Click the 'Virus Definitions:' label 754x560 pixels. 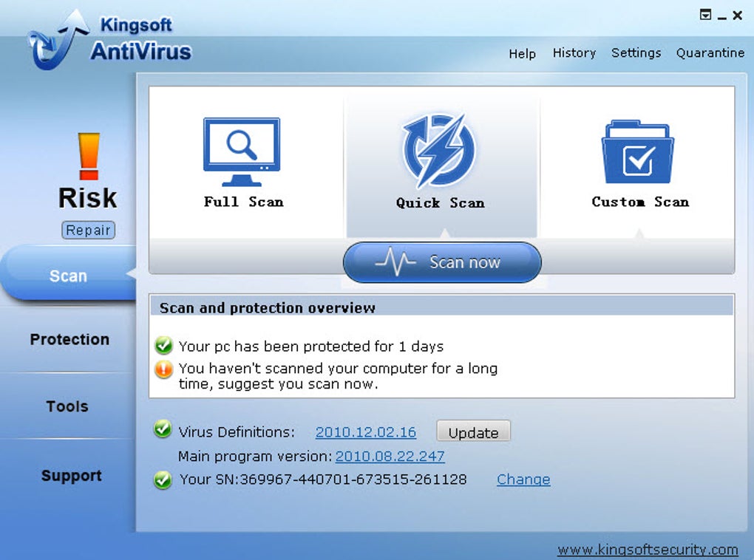[237, 432]
